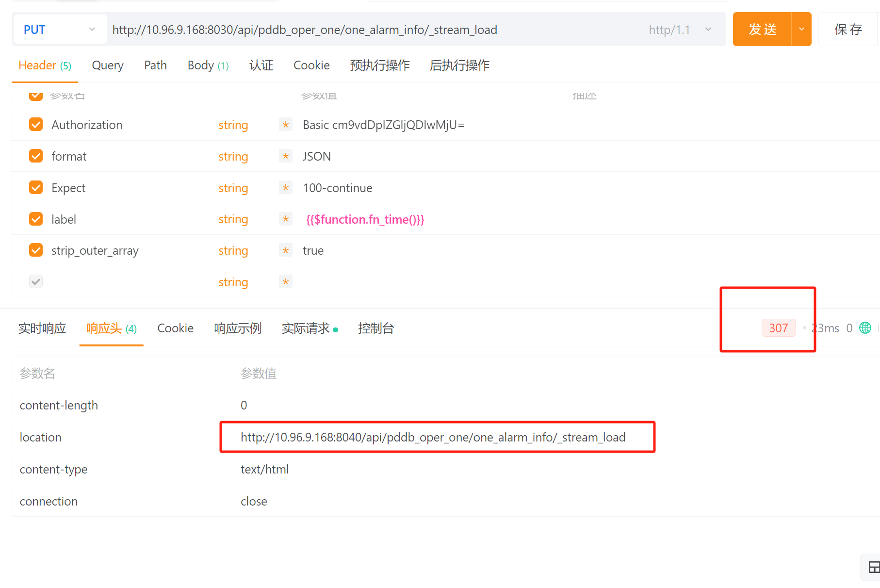Open the http/1.1 protocol dropdown
Image resolution: width=880 pixels, height=588 pixels.
681,30
